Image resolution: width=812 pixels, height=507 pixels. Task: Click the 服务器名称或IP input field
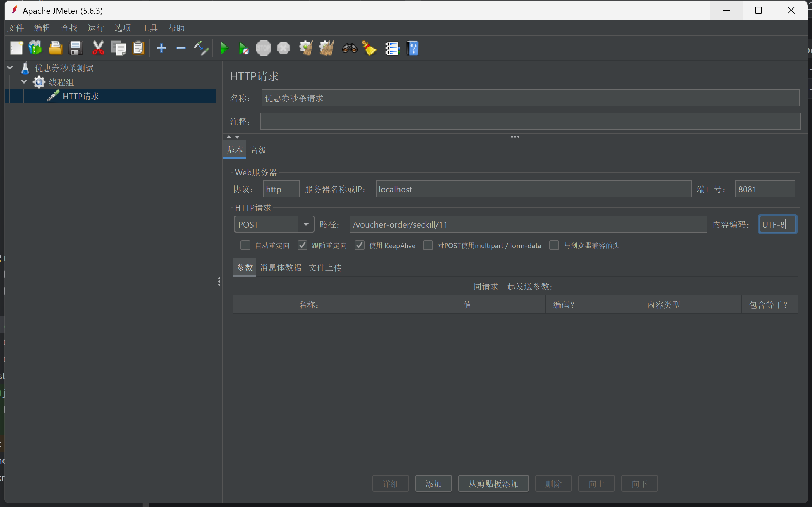533,189
